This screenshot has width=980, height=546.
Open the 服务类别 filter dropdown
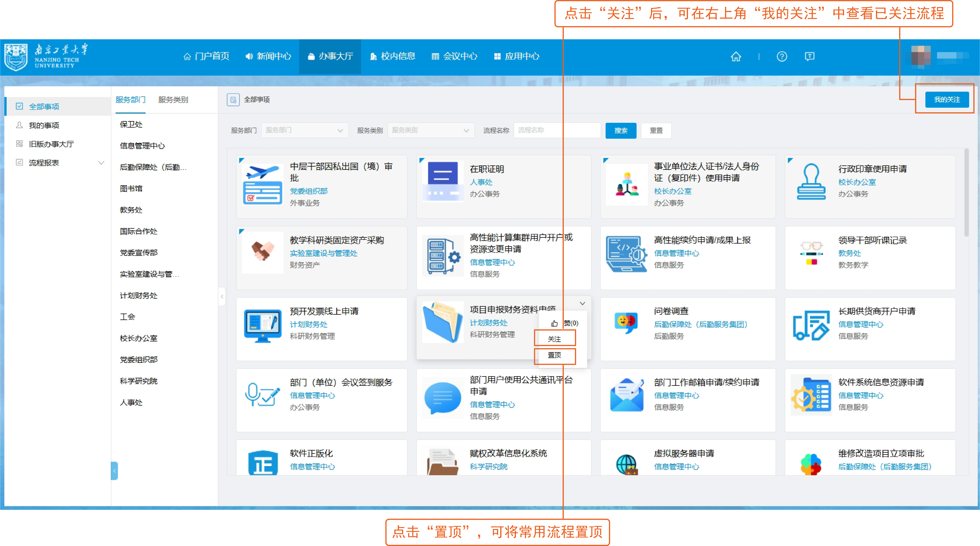click(431, 131)
